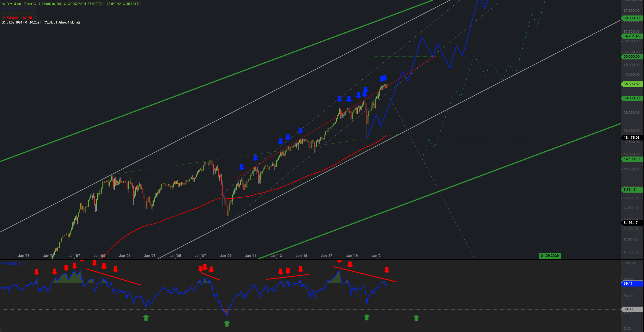644x332 pixels.
Task: Click the candlestick chart-type icon beside Dow Jones
Action: [x=3, y=4]
